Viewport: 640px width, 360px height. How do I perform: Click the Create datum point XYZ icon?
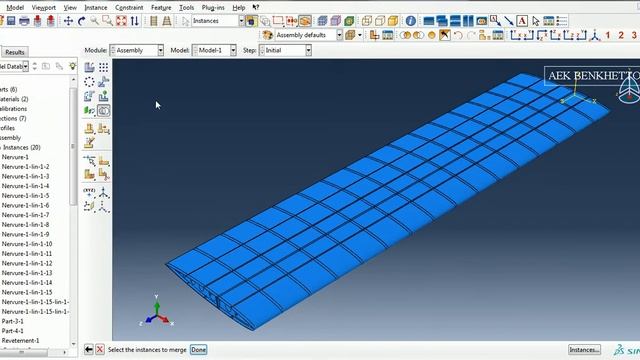89,192
